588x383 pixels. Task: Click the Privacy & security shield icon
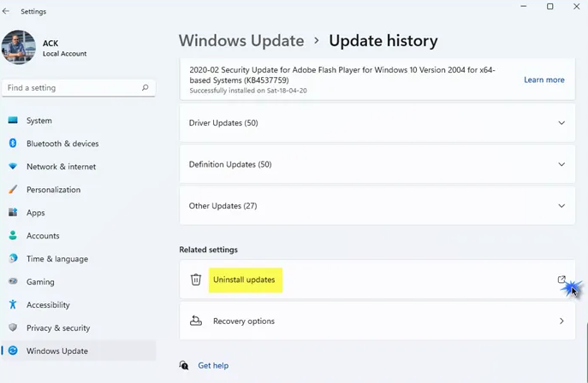[x=13, y=327]
